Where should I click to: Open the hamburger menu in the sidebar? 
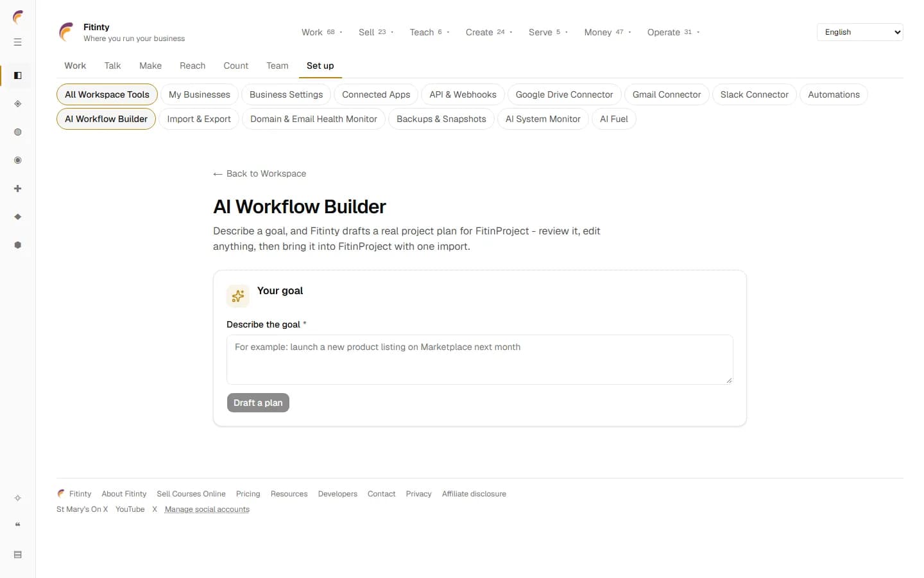[18, 42]
